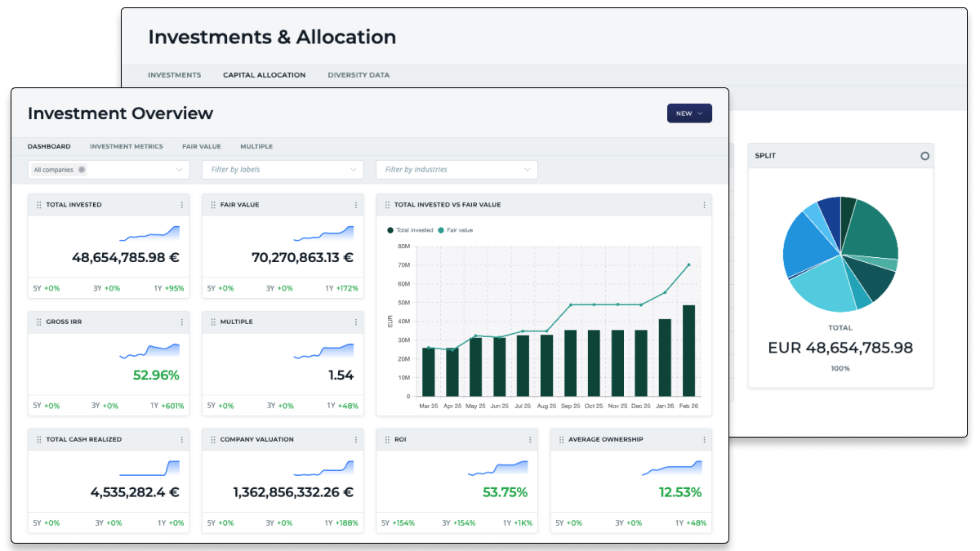The height and width of the screenshot is (551, 980).
Task: Click the Average Ownership card three-dot menu
Action: [x=703, y=439]
